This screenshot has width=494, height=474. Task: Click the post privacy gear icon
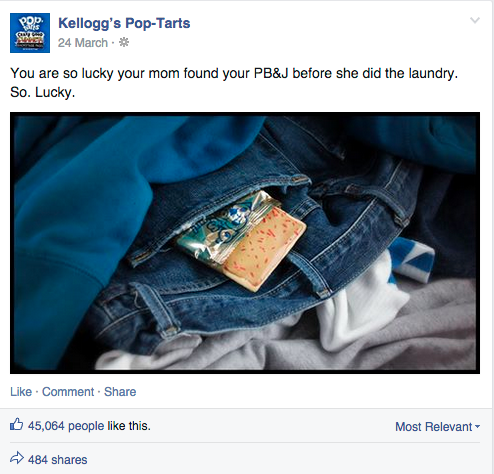coord(124,42)
